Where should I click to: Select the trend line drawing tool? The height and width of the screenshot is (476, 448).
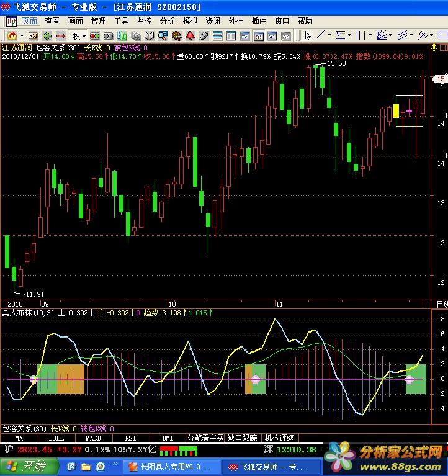click(320, 35)
